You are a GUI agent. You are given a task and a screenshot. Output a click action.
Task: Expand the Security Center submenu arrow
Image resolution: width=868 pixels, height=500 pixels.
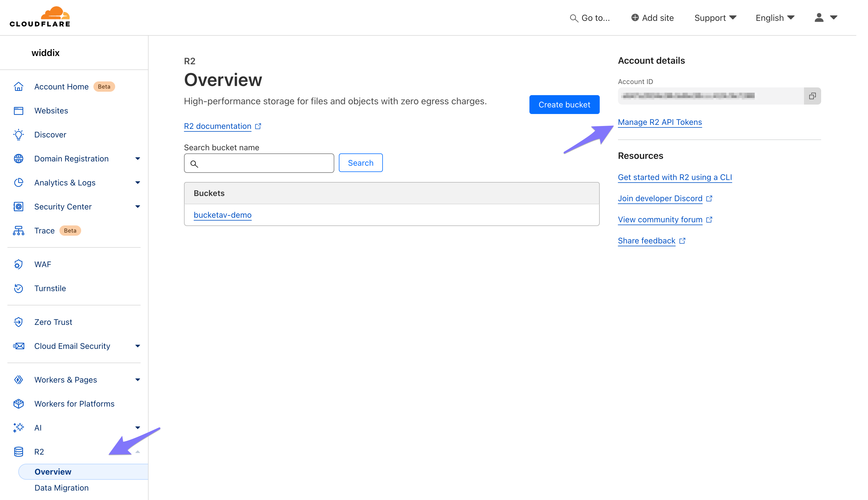coord(138,207)
